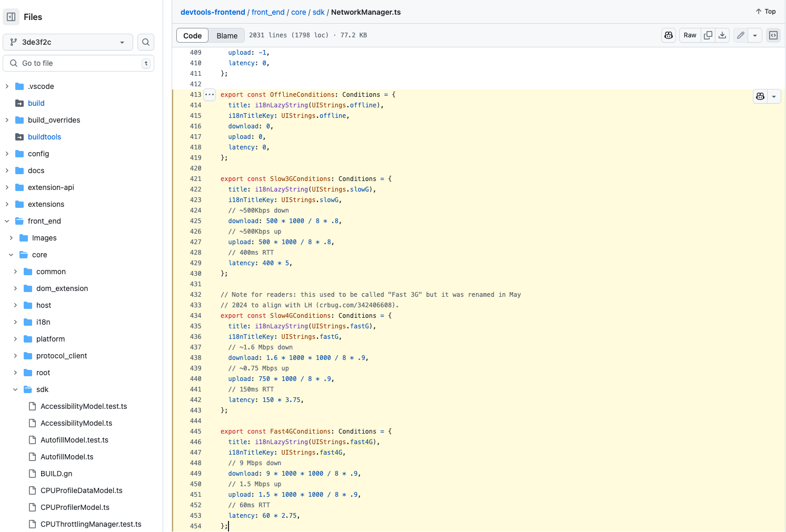The height and width of the screenshot is (532, 786).
Task: Collapse the front_end folder
Action: (7, 221)
